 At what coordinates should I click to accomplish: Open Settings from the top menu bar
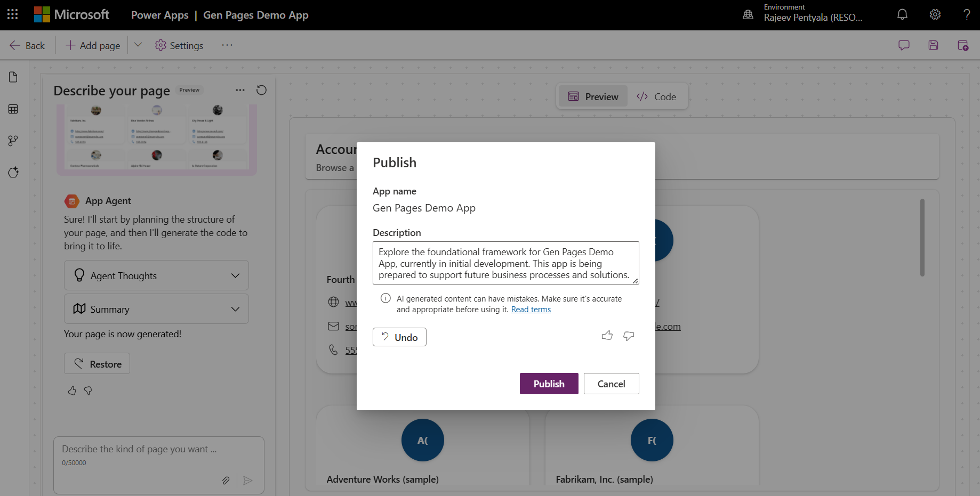click(179, 45)
